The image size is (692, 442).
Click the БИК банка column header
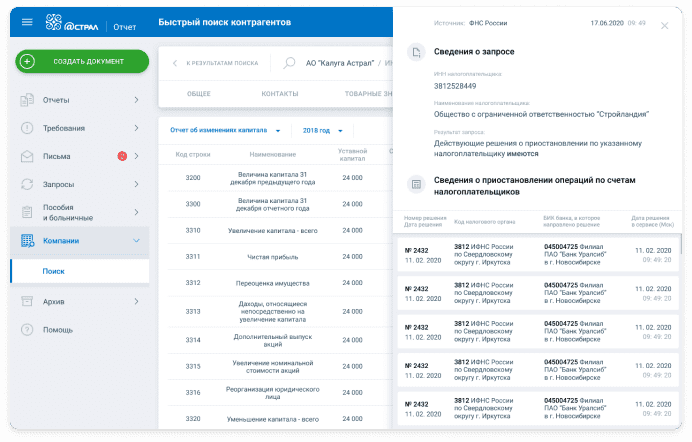[572, 221]
